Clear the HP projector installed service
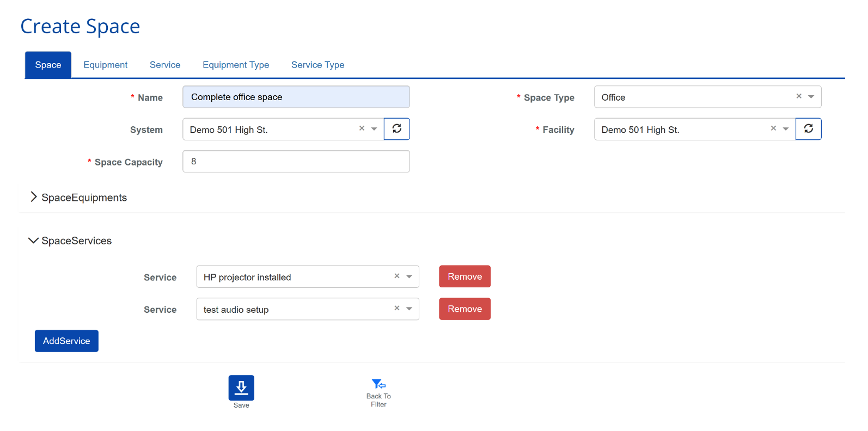This screenshot has height=431, width=868. (397, 276)
